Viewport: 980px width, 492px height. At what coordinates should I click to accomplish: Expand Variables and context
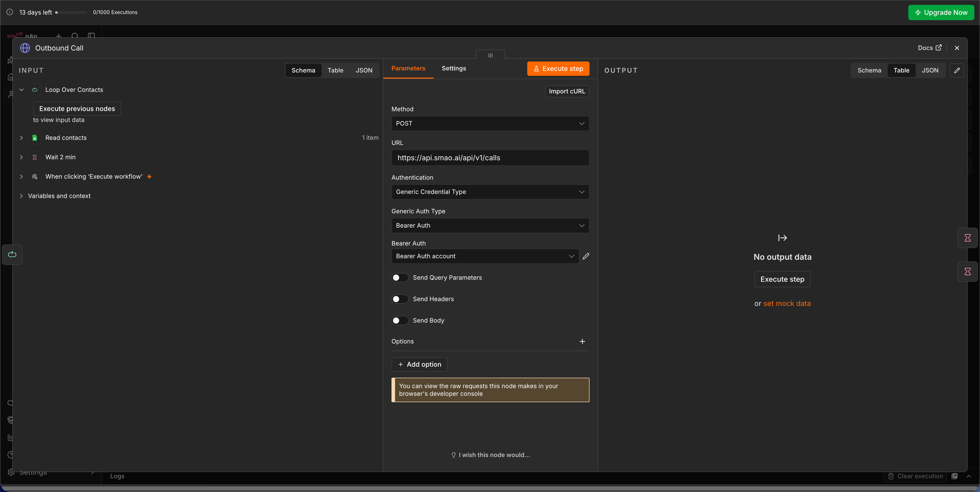(21, 196)
